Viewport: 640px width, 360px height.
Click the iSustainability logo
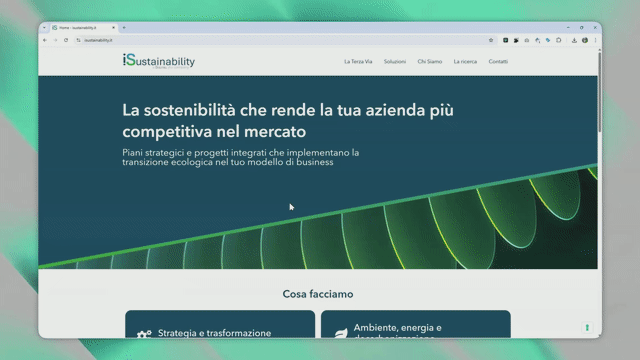[159, 61]
